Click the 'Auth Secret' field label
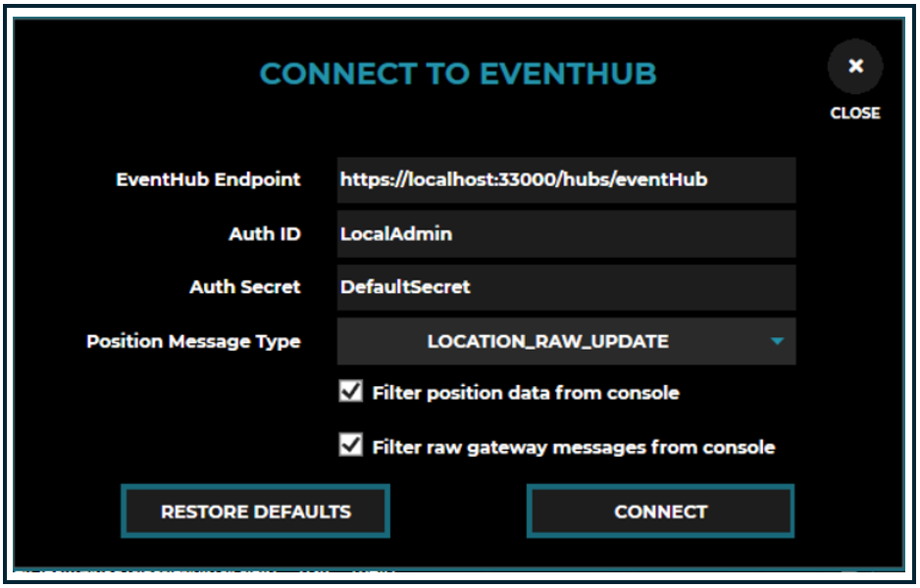This screenshot has width=920, height=588. point(245,287)
